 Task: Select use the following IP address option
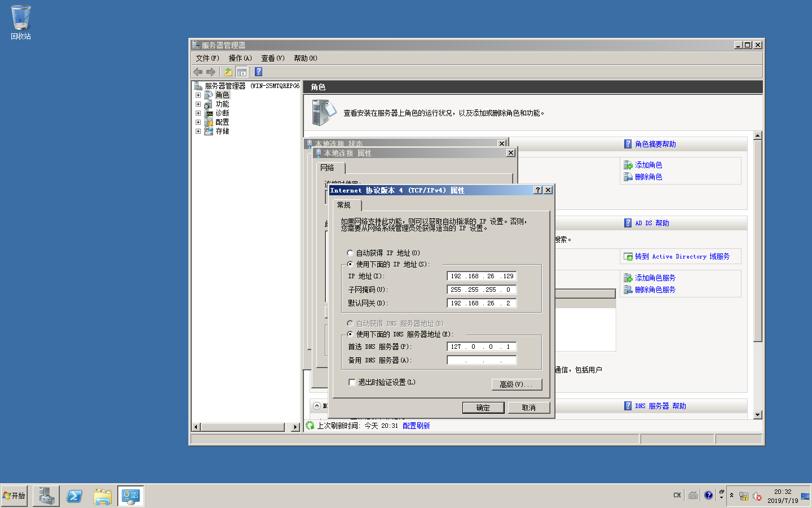click(350, 264)
